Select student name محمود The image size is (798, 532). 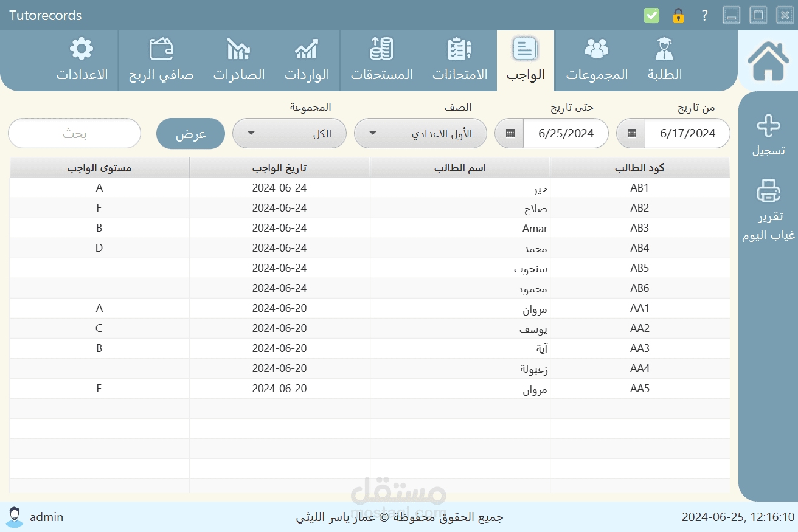click(460, 288)
